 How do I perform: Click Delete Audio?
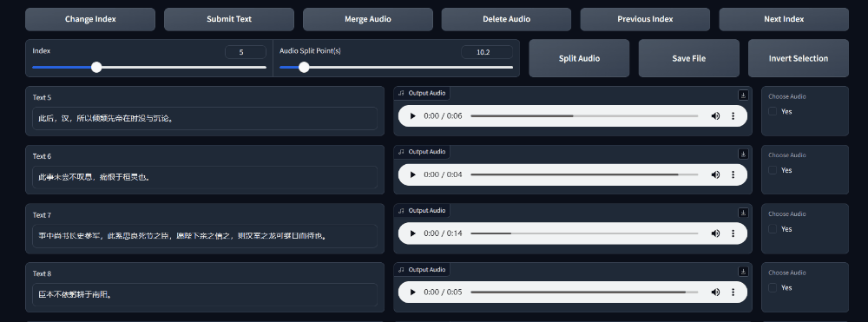tap(507, 19)
